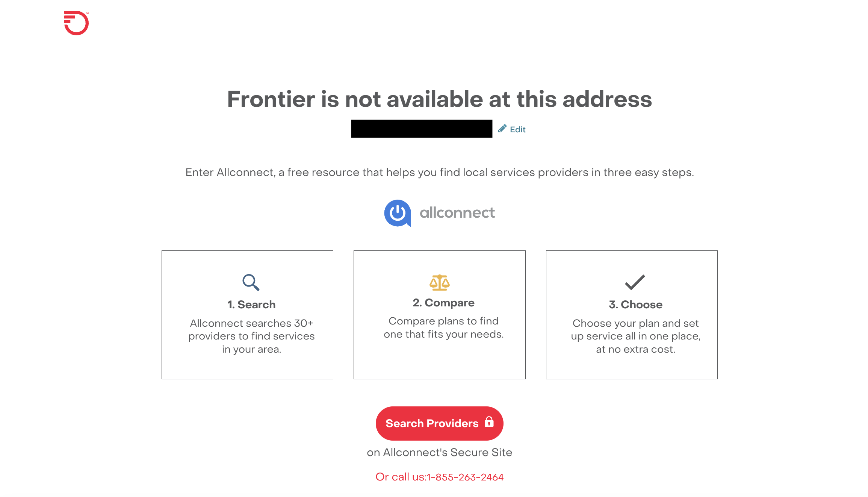Click the 'Compare plans to find' description
This screenshot has height=497, width=868.
point(443,327)
